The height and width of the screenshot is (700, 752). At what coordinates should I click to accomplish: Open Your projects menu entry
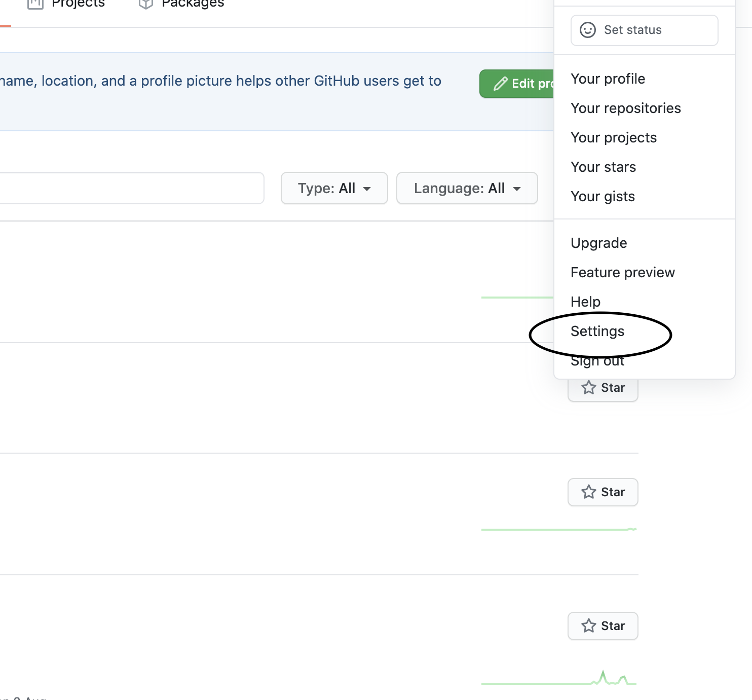[613, 138]
